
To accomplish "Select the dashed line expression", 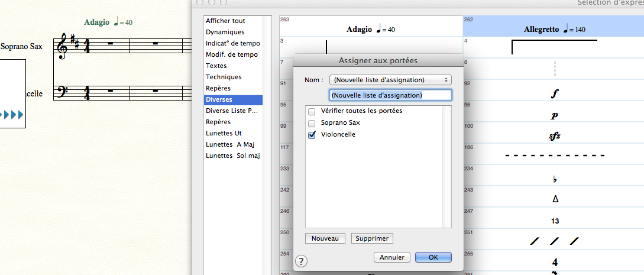I will pyautogui.click(x=554, y=156).
